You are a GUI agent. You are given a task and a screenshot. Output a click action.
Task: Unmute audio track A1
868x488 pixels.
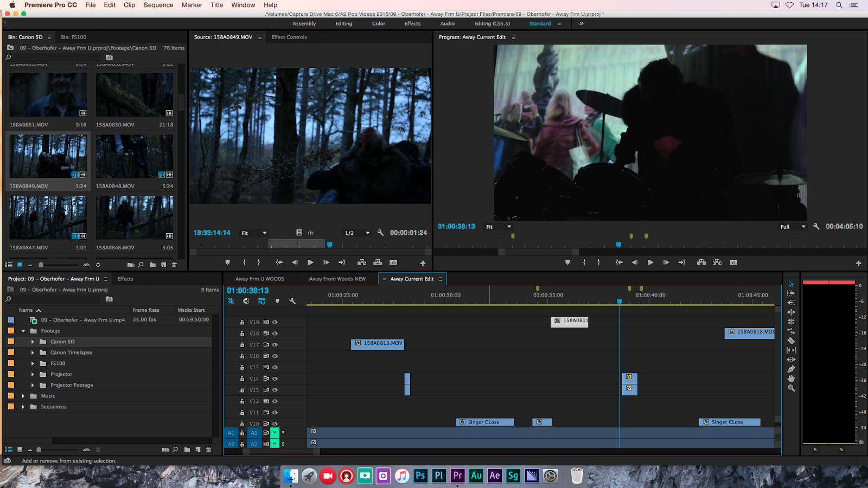pyautogui.click(x=275, y=433)
